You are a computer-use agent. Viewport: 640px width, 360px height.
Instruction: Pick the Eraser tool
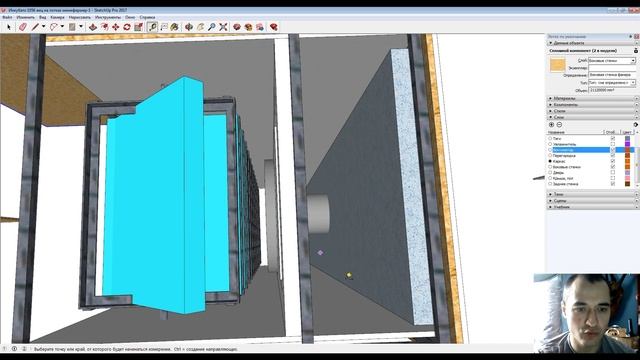pyautogui.click(x=23, y=27)
